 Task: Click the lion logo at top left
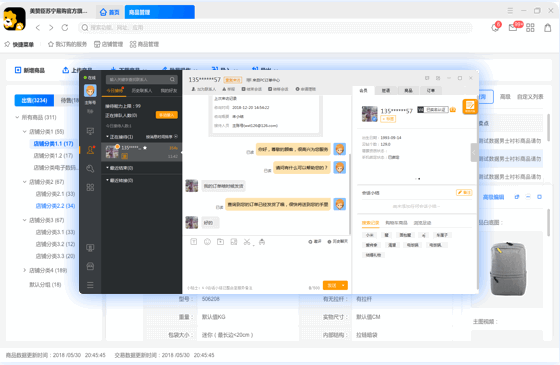click(x=14, y=19)
